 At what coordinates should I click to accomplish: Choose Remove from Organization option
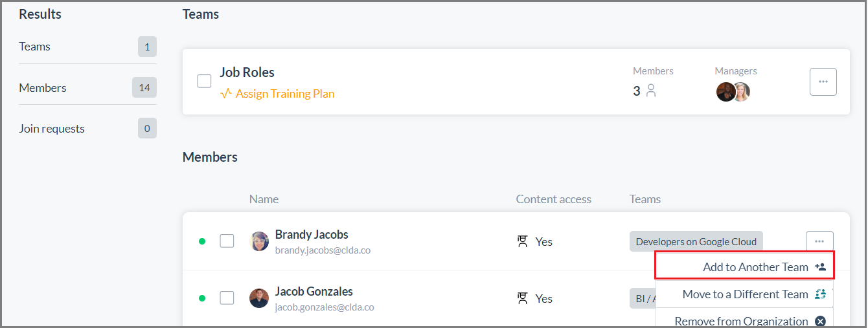pos(745,321)
